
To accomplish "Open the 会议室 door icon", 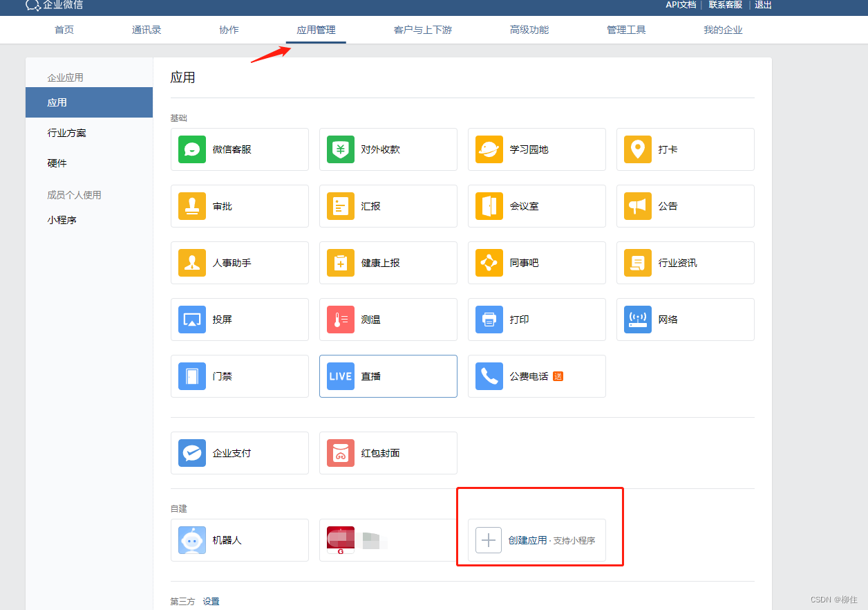I will pos(489,206).
